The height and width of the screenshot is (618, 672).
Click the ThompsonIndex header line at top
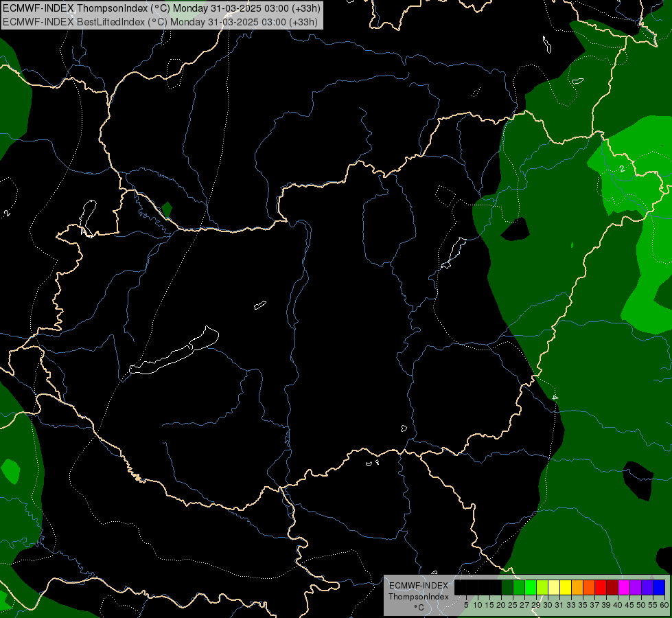pyautogui.click(x=161, y=8)
